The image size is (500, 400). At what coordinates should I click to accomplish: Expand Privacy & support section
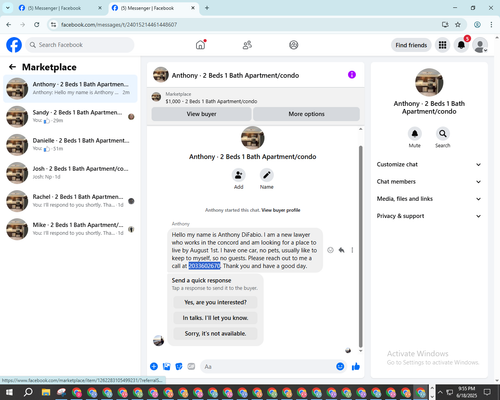pyautogui.click(x=429, y=216)
